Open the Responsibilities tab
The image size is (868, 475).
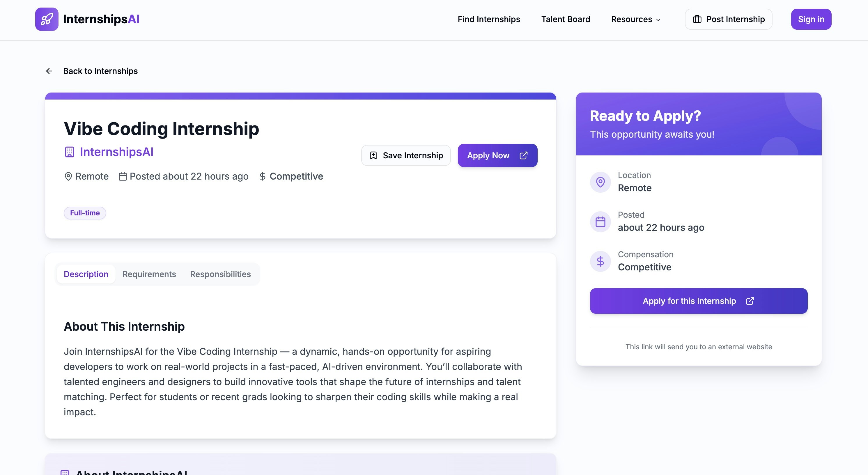[x=220, y=274]
